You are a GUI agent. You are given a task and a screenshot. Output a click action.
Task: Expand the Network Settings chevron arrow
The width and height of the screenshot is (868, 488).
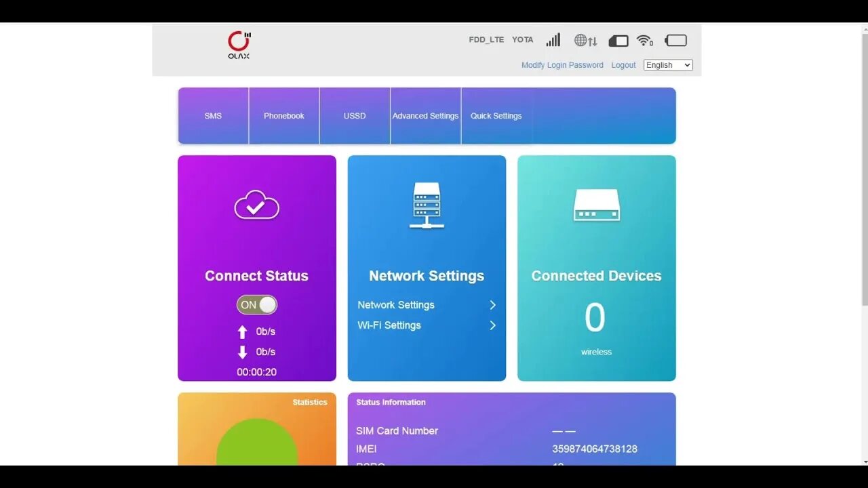pos(493,305)
